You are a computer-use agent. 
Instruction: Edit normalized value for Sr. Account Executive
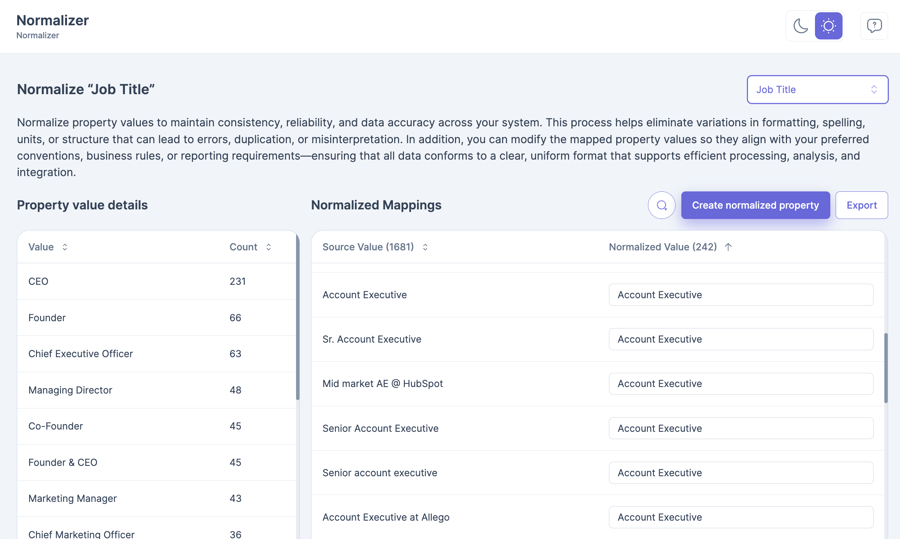pos(740,339)
